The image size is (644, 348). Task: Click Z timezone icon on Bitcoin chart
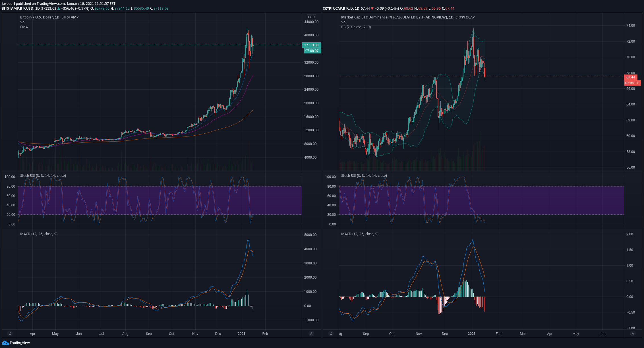pos(10,333)
